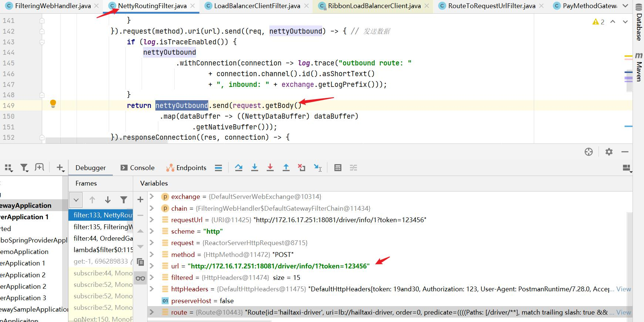Viewport: 644px width, 322px height.
Task: Click New Watch plus icon in Variables
Action: (x=140, y=200)
